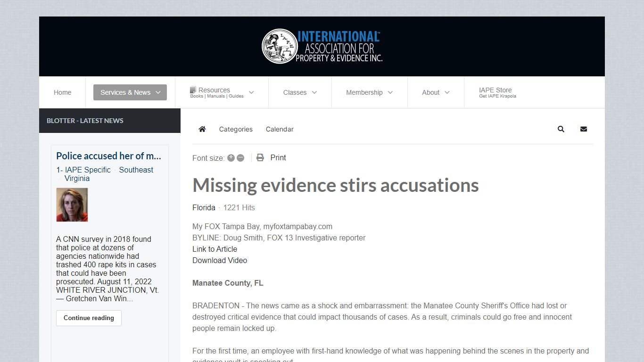Viewport: 644px width, 362px height.
Task: Click the IAPE logo in header
Action: [x=322, y=46]
